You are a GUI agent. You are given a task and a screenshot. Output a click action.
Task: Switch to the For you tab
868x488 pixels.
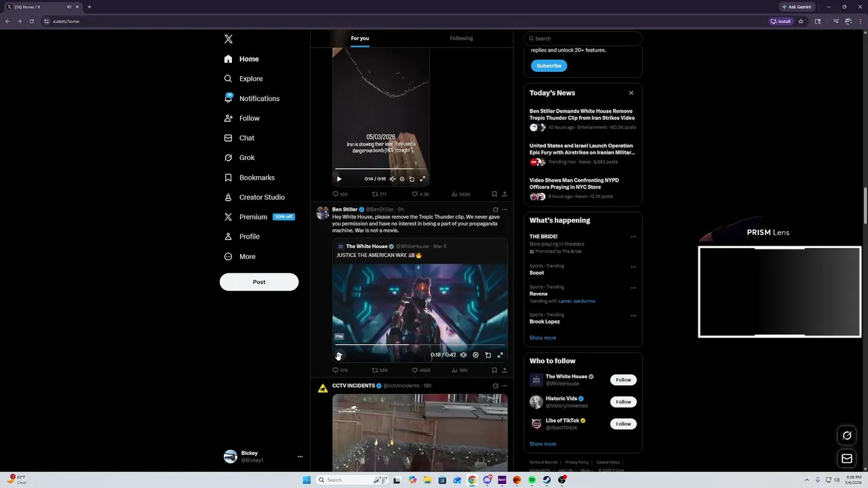click(x=360, y=38)
